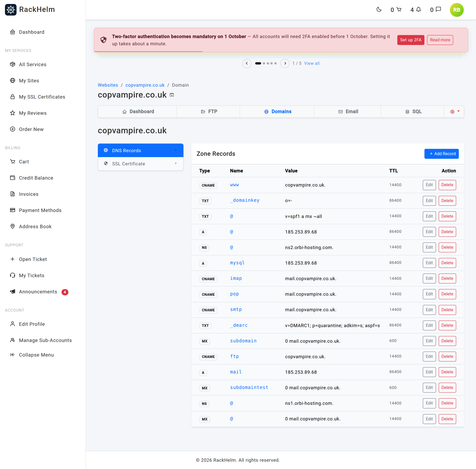Open Credit Balance page

36,178
